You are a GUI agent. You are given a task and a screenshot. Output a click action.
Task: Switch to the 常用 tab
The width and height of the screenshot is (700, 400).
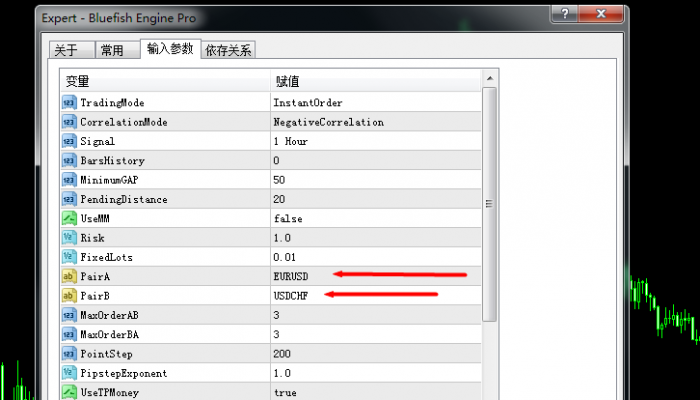coord(117,50)
